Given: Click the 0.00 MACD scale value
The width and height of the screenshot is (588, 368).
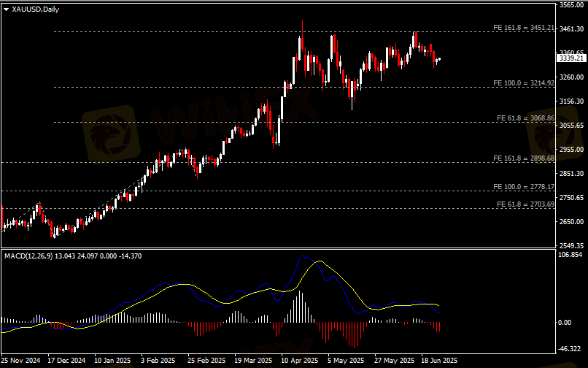Looking at the screenshot, I should (565, 323).
